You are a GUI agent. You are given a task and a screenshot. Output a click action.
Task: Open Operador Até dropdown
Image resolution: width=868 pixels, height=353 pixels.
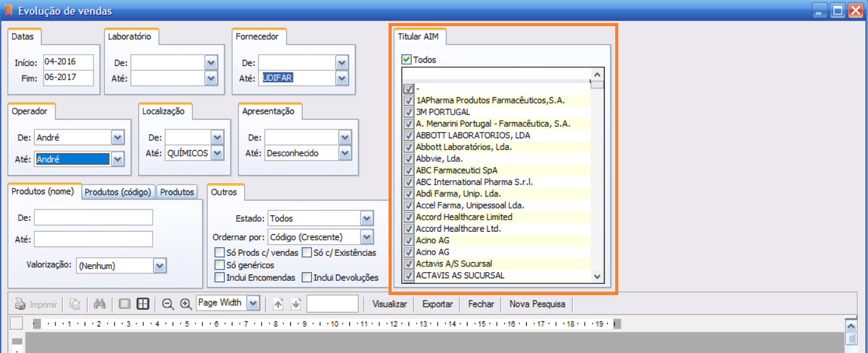coord(117,159)
